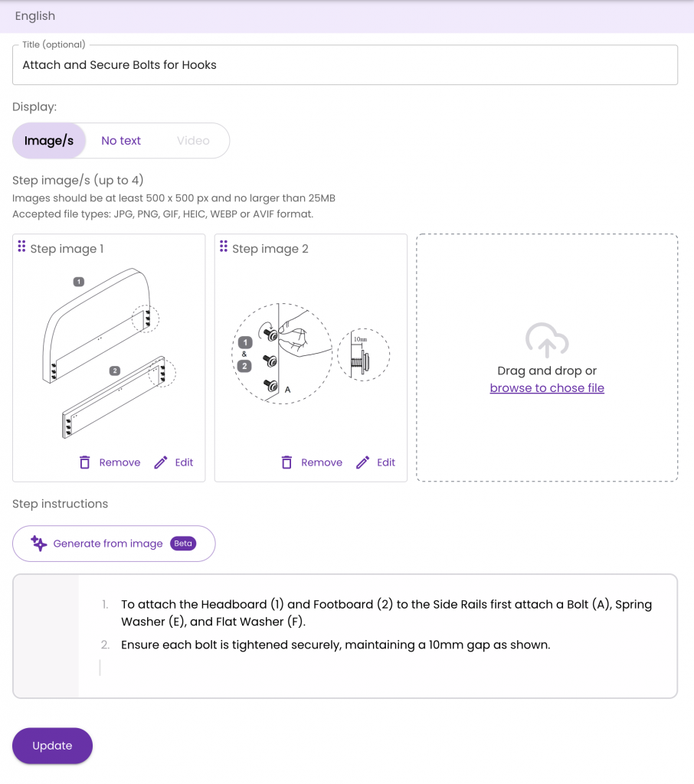The width and height of the screenshot is (694, 784).
Task: Click the Update button
Action: pyautogui.click(x=53, y=746)
